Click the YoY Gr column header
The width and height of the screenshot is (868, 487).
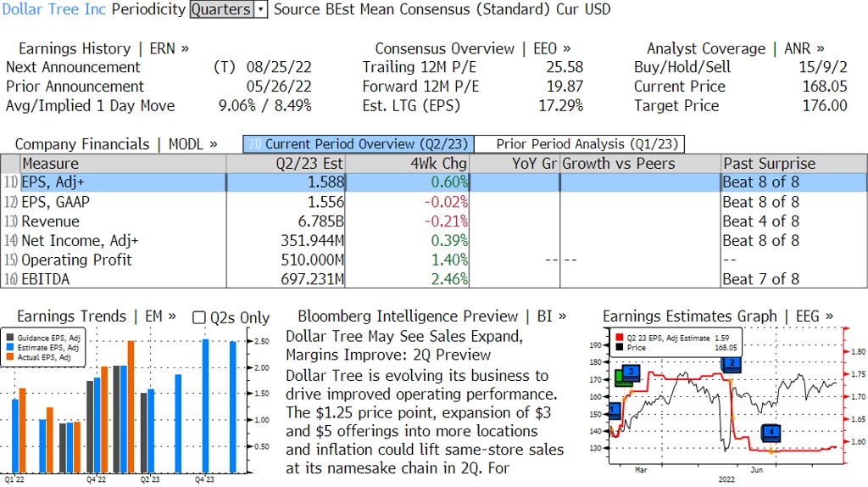[515, 164]
